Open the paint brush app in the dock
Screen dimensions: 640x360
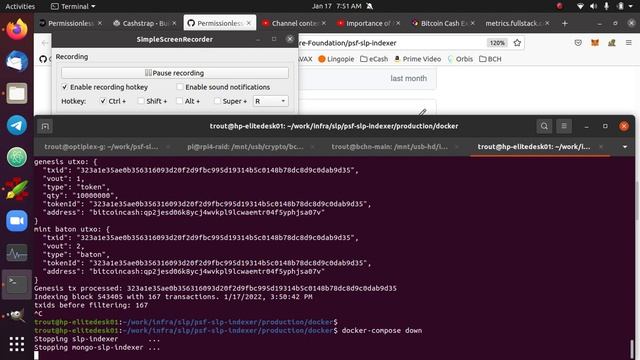click(x=17, y=189)
